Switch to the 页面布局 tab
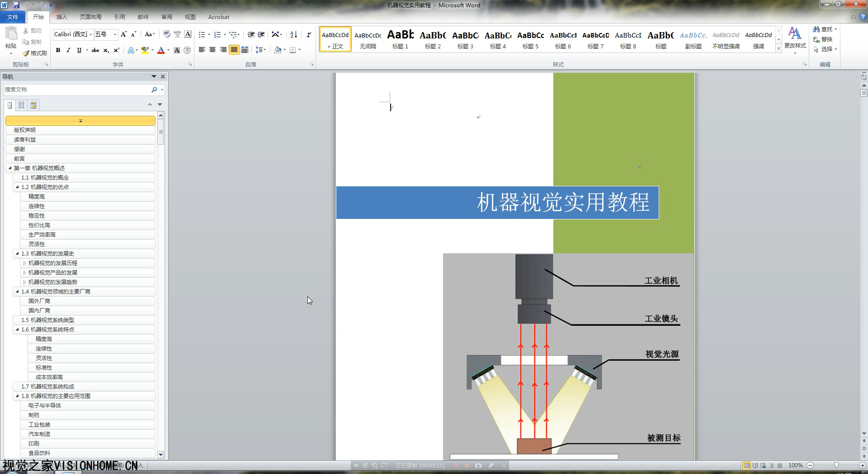The height and width of the screenshot is (474, 868). [90, 17]
